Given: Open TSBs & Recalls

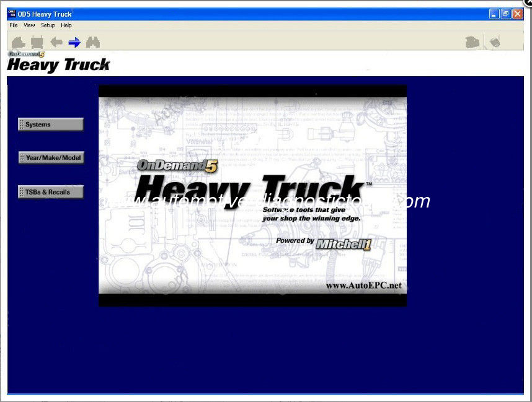Looking at the screenshot, I should (51, 192).
